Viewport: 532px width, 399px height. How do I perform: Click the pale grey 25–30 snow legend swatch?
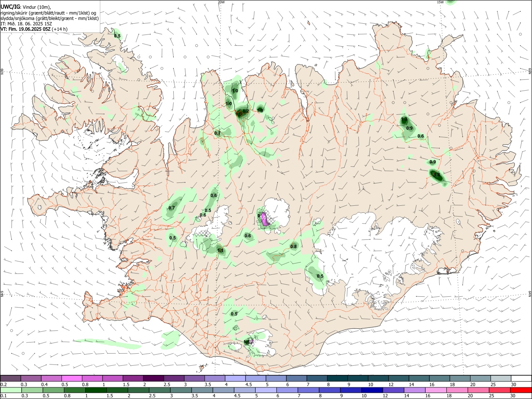501,379
